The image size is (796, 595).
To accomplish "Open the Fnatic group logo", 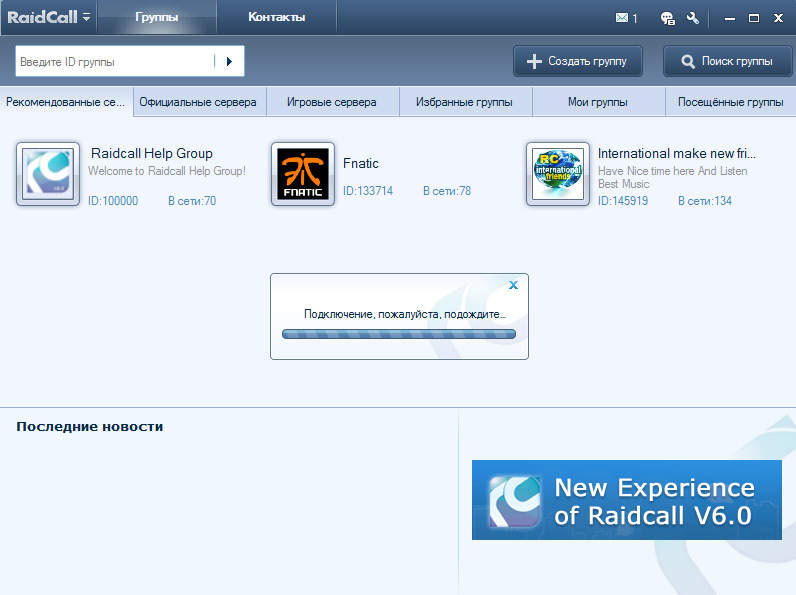I will [x=303, y=174].
